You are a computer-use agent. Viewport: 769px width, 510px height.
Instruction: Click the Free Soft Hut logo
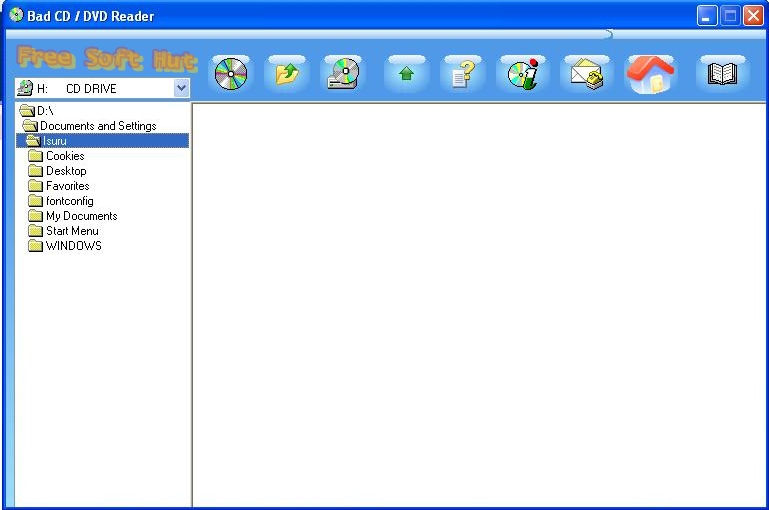[x=107, y=58]
